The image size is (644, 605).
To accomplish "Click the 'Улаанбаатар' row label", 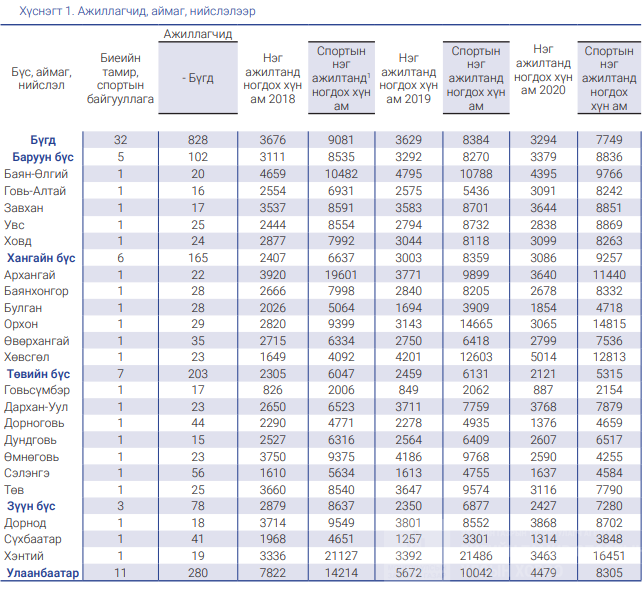I will click(x=43, y=573).
